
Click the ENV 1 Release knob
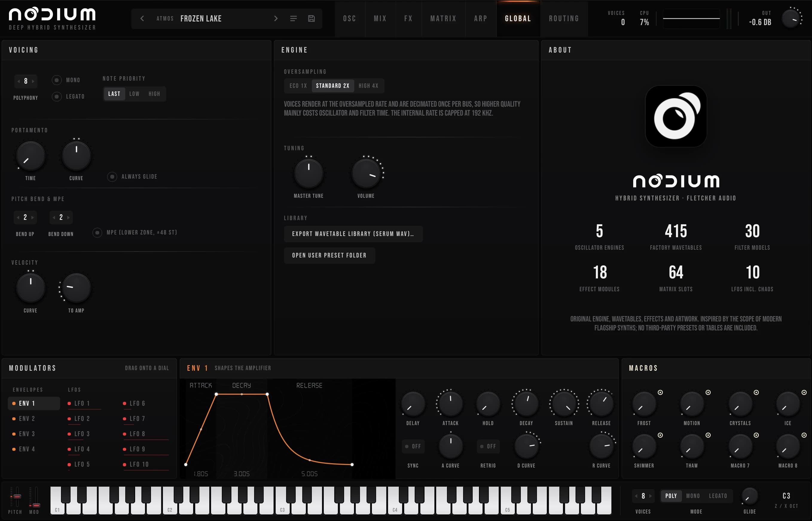tap(601, 404)
